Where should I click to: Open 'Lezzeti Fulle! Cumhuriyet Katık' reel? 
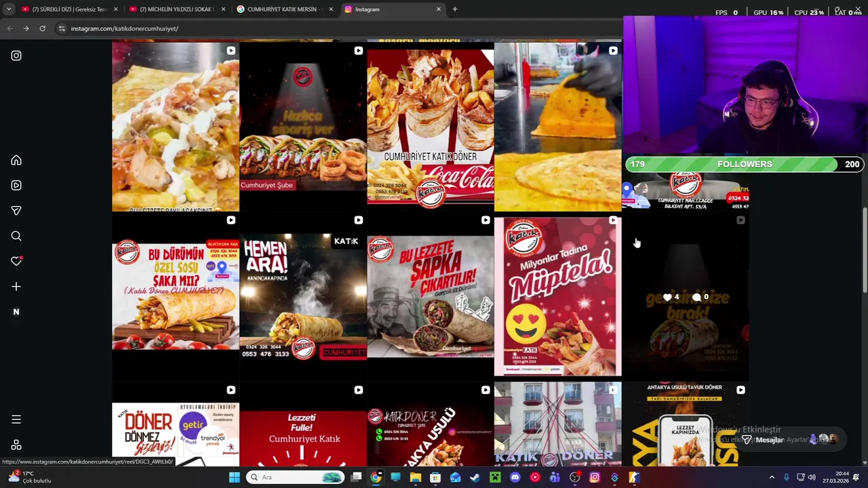tap(302, 425)
